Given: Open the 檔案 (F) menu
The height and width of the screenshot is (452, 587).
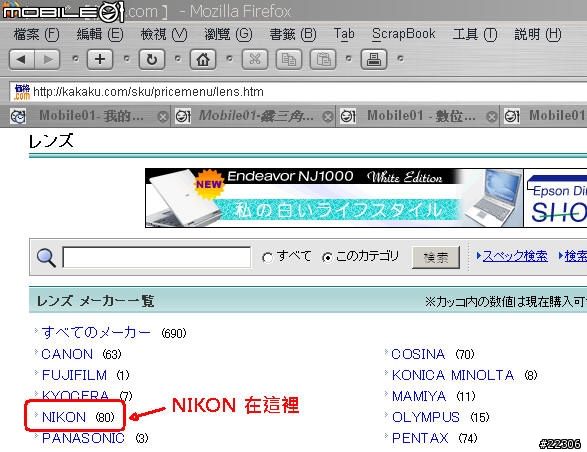Looking at the screenshot, I should click(x=36, y=34).
